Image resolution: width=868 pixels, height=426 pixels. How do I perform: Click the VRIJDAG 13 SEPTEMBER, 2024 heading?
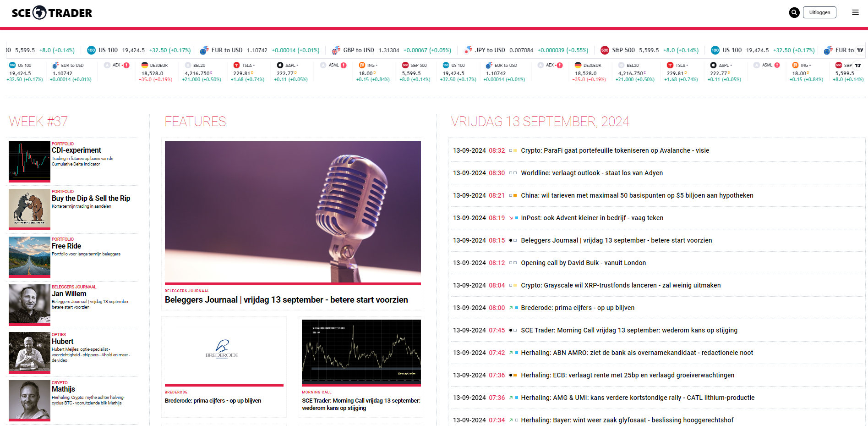(540, 122)
